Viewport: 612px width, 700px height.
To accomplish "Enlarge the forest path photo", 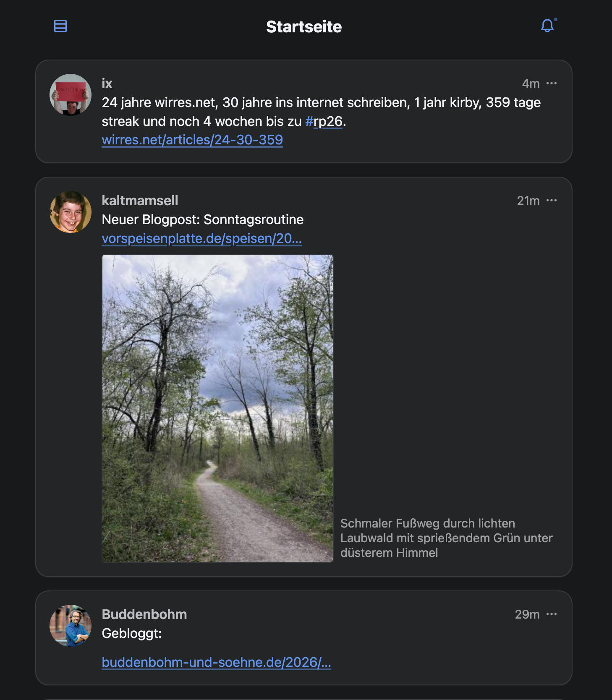I will pyautogui.click(x=217, y=408).
